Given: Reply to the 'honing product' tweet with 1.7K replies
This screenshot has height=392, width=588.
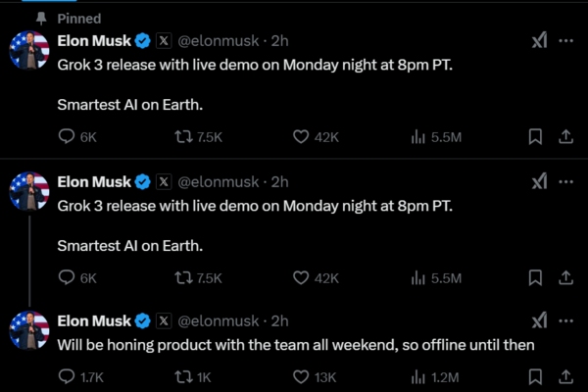Looking at the screenshot, I should pos(67,376).
